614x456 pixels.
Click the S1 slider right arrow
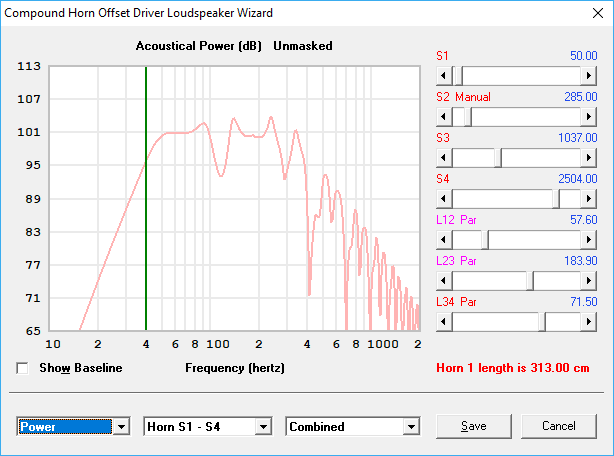[x=588, y=76]
